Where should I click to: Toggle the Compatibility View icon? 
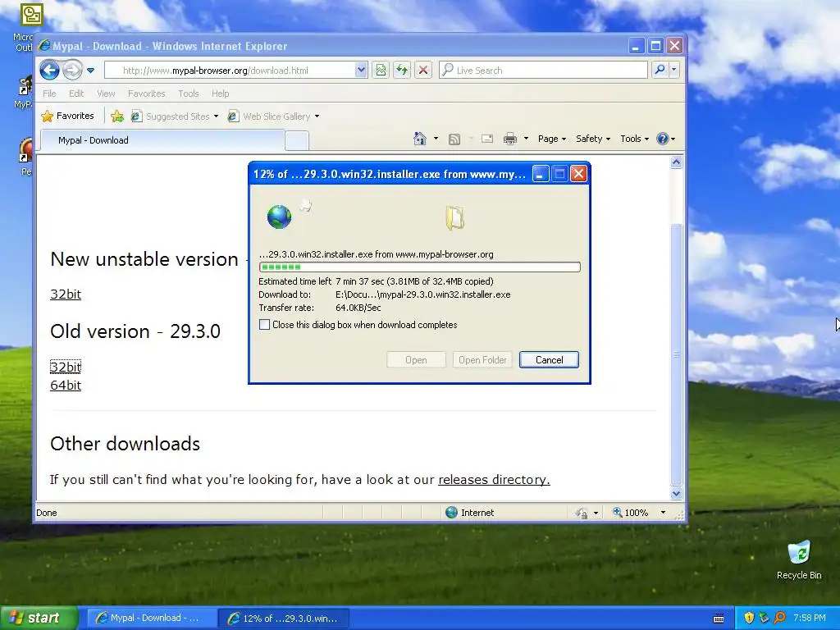(x=381, y=71)
